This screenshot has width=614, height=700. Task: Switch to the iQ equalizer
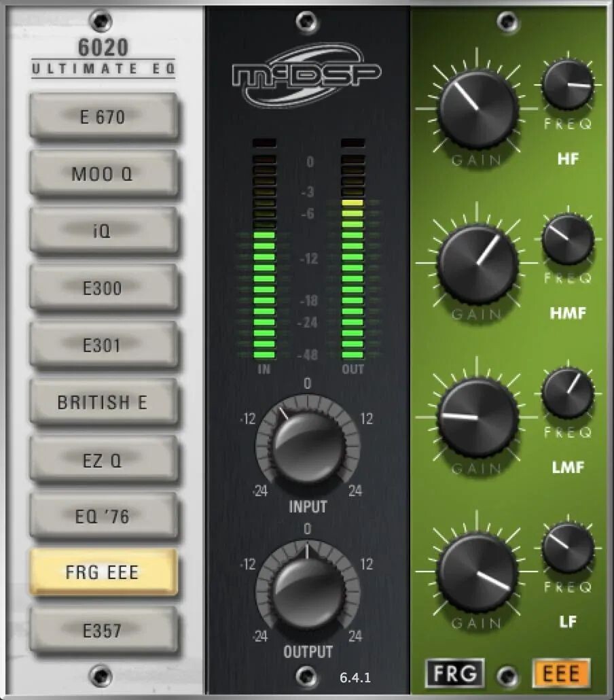(103, 231)
